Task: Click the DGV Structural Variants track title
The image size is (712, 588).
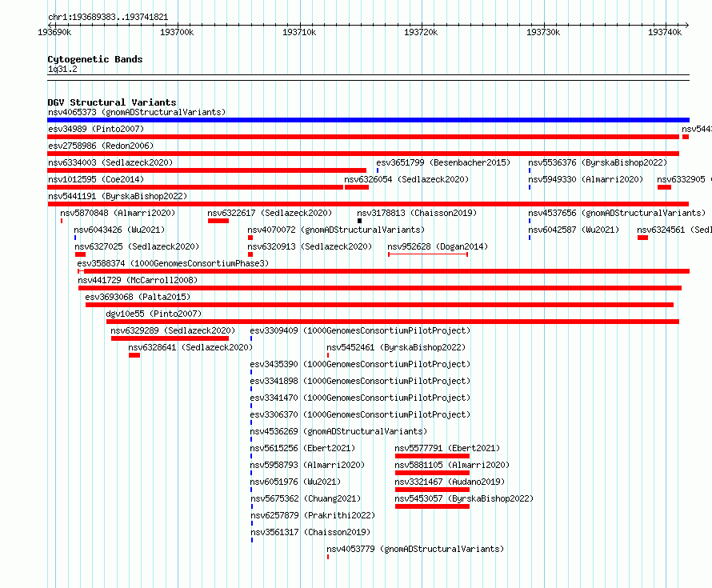Action: (112, 102)
